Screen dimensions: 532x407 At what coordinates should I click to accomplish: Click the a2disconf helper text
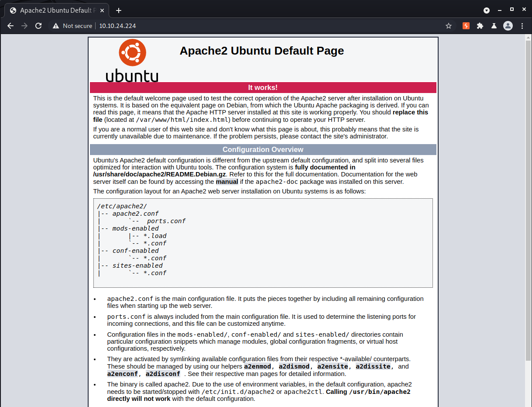tap(163, 374)
